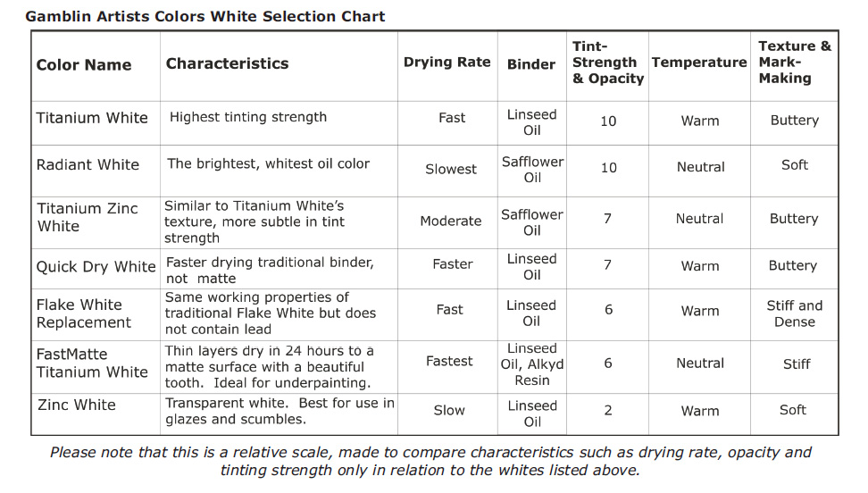Image resolution: width=868 pixels, height=493 pixels.
Task: Click the tint strength value 2
Action: coord(608,410)
